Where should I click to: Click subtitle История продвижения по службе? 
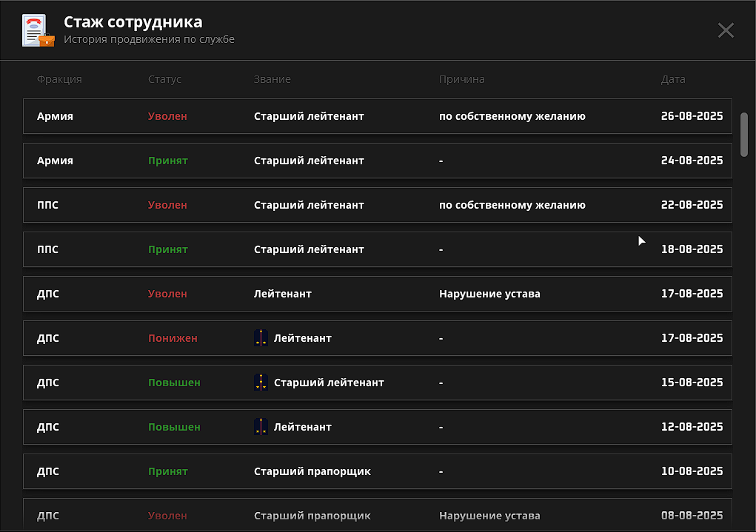coord(149,39)
